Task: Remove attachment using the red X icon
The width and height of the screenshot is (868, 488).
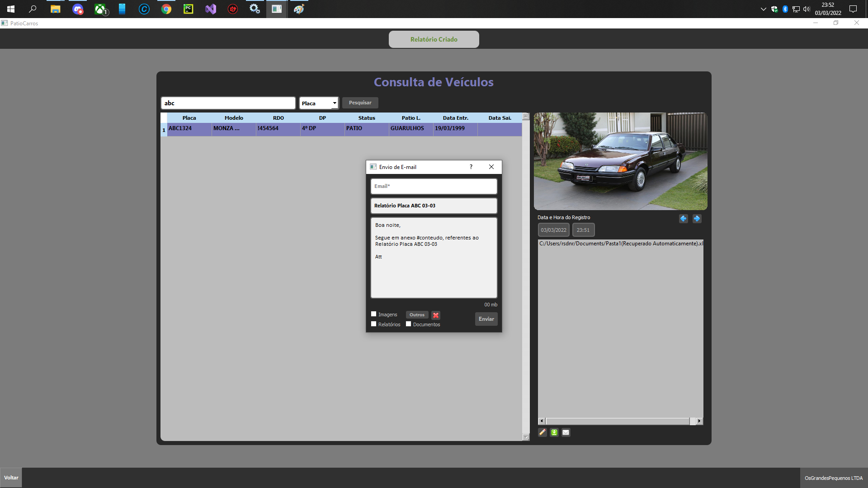Action: click(435, 315)
